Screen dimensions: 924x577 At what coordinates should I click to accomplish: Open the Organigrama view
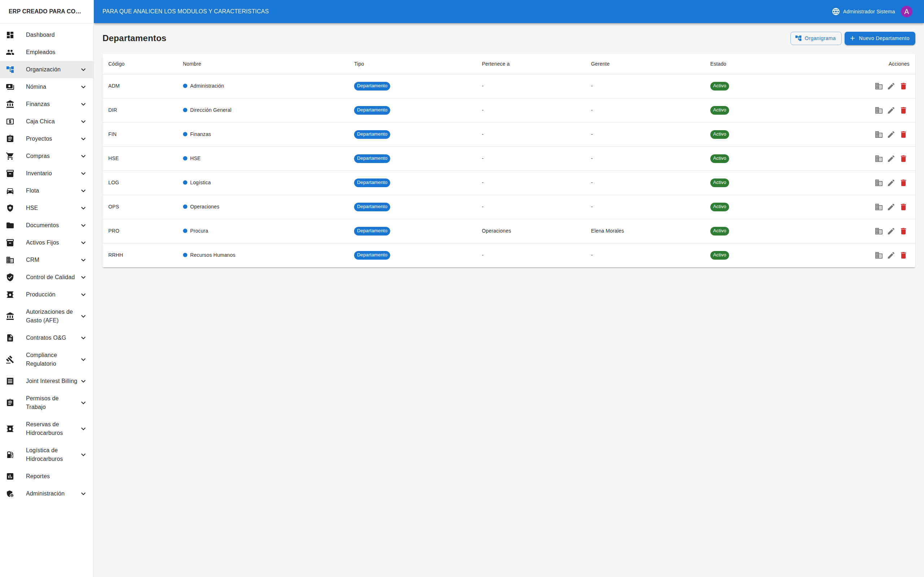click(816, 38)
